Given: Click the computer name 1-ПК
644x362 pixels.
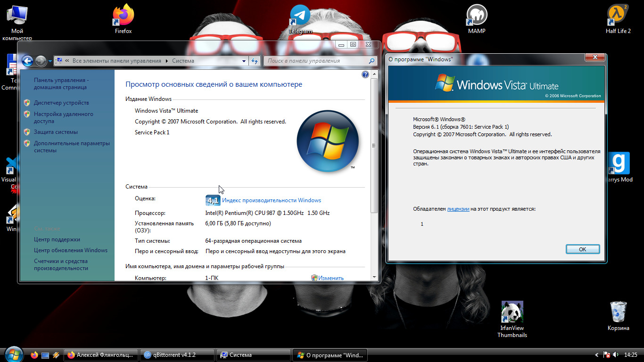Looking at the screenshot, I should click(x=212, y=278).
